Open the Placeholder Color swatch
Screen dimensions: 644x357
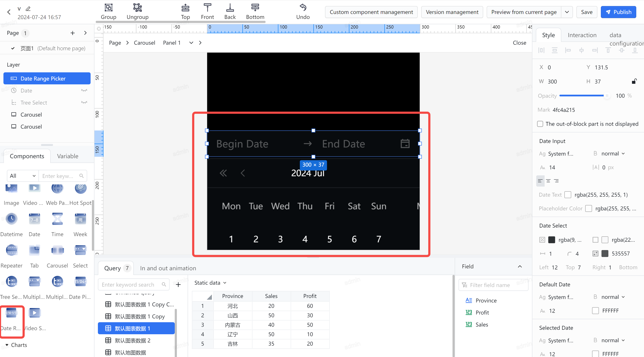click(x=588, y=208)
